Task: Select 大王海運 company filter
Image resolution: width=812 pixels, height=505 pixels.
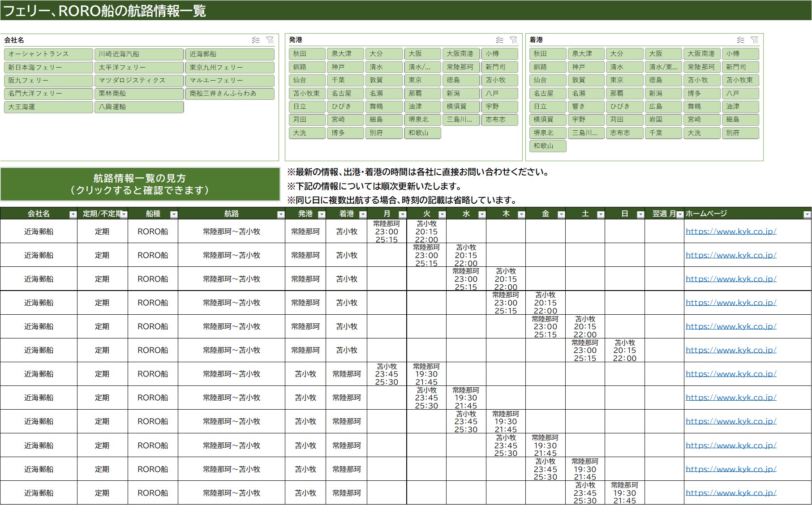Action: click(48, 107)
